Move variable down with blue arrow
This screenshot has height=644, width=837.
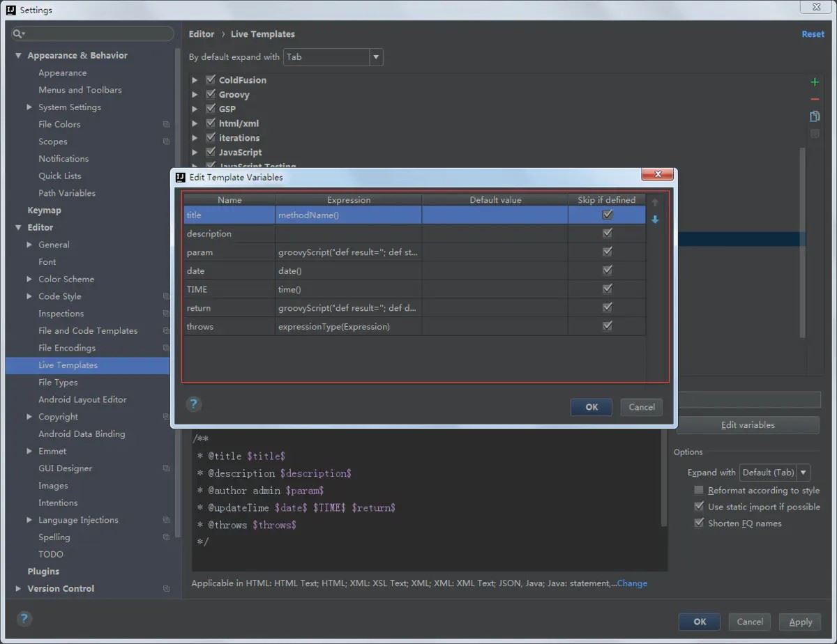tap(654, 220)
